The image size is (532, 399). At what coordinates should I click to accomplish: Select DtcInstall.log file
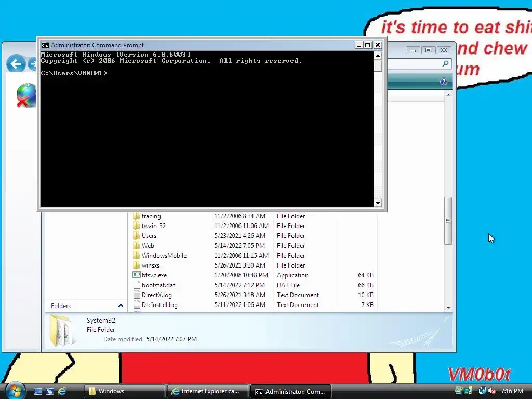159,304
